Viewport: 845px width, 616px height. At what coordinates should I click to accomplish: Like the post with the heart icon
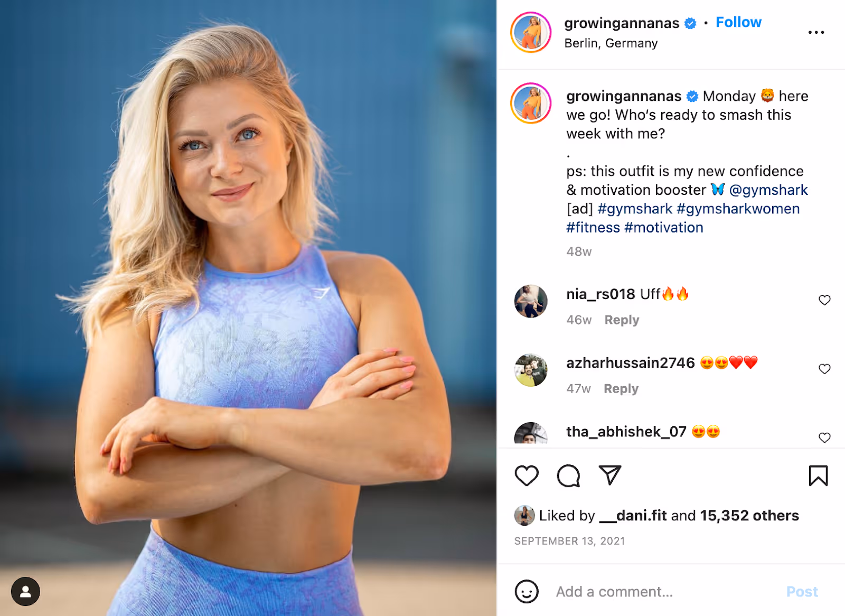click(527, 475)
